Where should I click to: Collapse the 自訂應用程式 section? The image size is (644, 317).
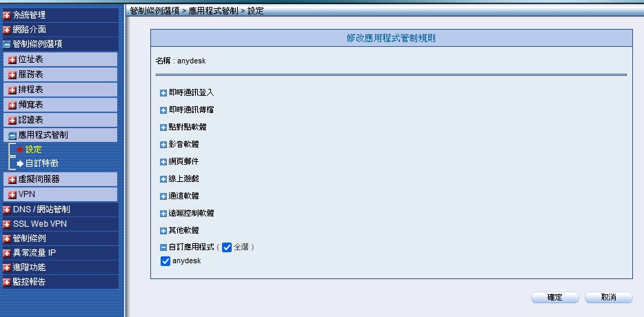coord(163,247)
